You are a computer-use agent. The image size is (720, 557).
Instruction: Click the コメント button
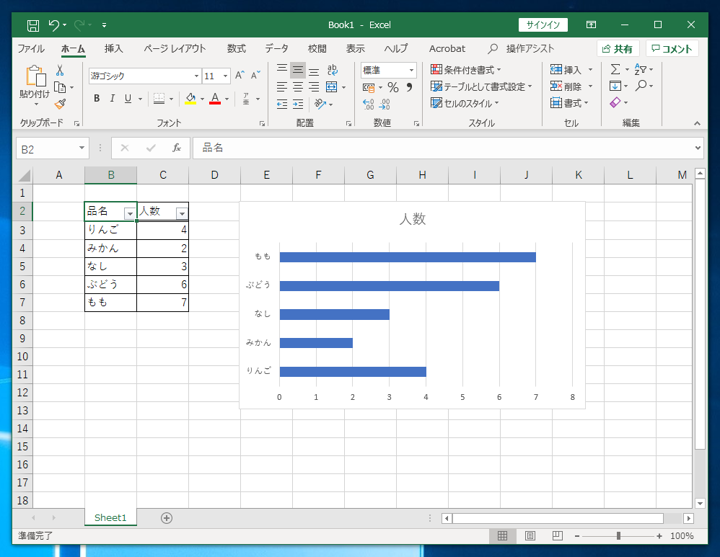(672, 49)
